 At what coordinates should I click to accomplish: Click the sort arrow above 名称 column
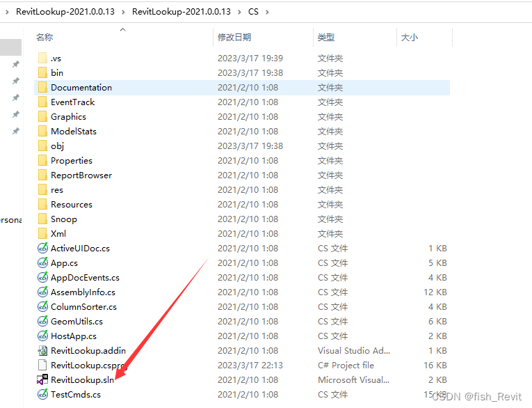123,29
